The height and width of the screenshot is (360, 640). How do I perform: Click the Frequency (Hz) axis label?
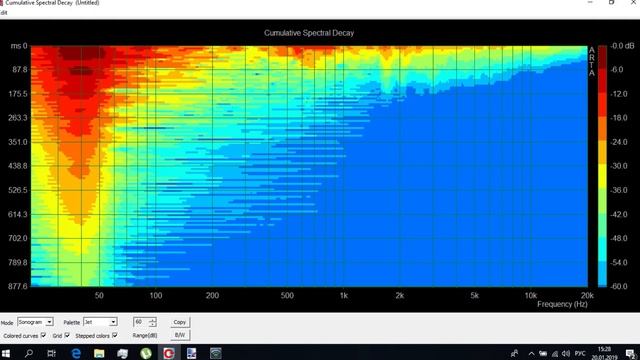(562, 304)
